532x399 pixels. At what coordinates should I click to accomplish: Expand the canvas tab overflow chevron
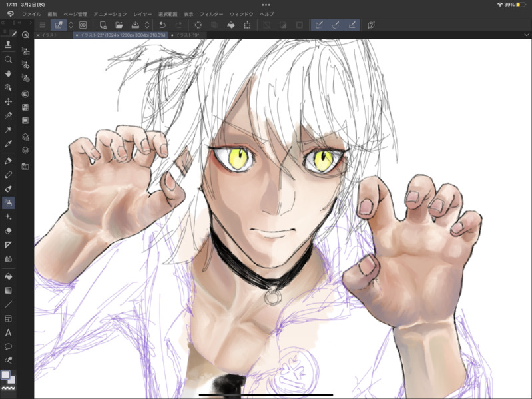[x=526, y=35]
